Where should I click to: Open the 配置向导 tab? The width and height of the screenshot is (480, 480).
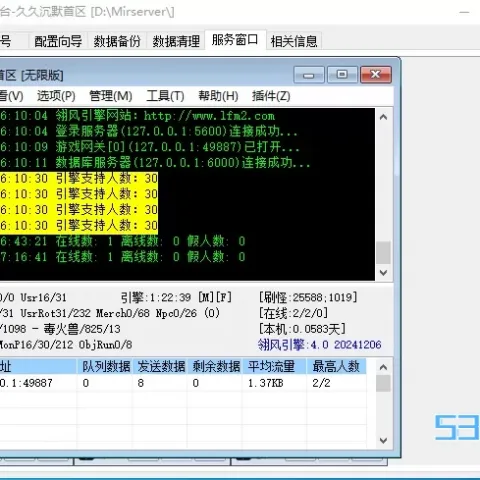[58, 41]
